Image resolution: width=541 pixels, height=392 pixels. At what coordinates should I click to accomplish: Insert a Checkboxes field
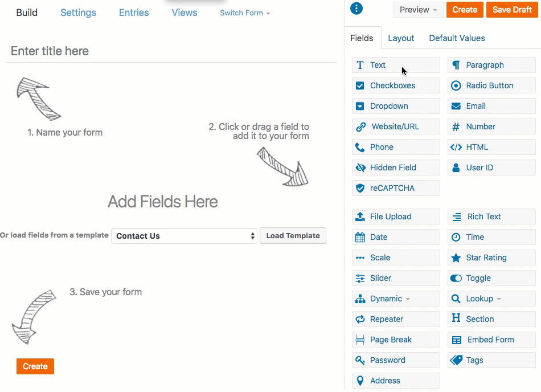[x=395, y=85]
